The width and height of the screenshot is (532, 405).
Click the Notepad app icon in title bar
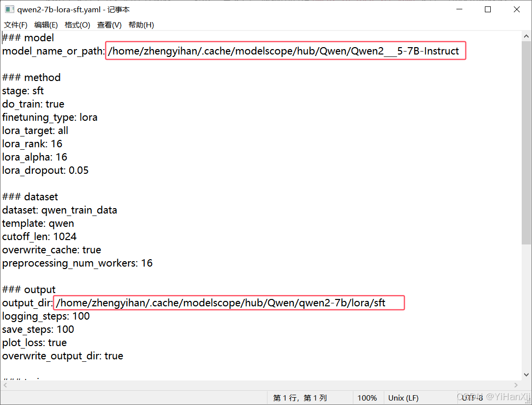(9, 9)
